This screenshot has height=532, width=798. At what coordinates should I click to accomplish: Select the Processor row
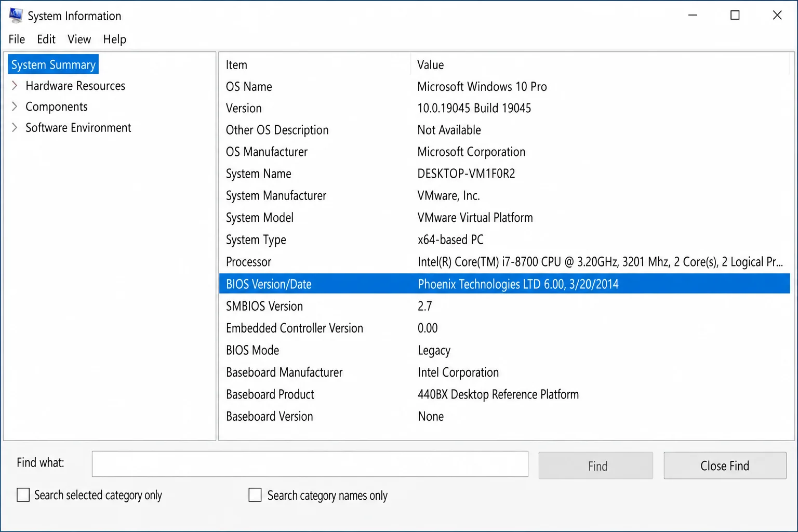(x=504, y=262)
